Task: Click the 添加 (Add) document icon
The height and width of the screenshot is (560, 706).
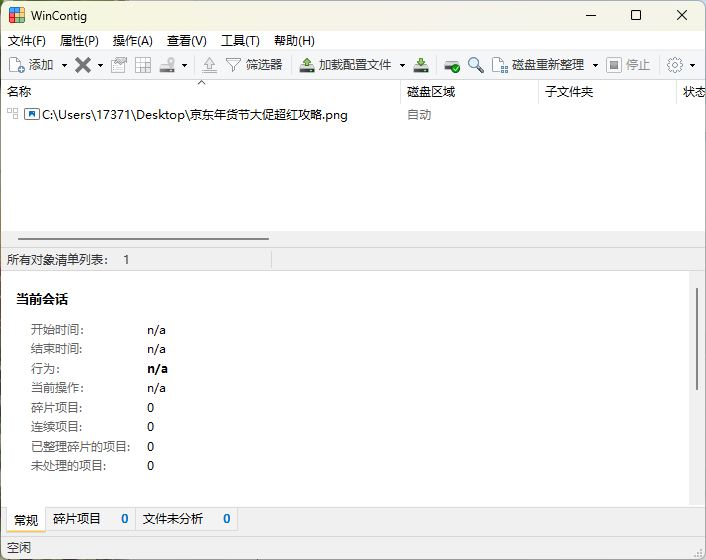Action: click(17, 65)
